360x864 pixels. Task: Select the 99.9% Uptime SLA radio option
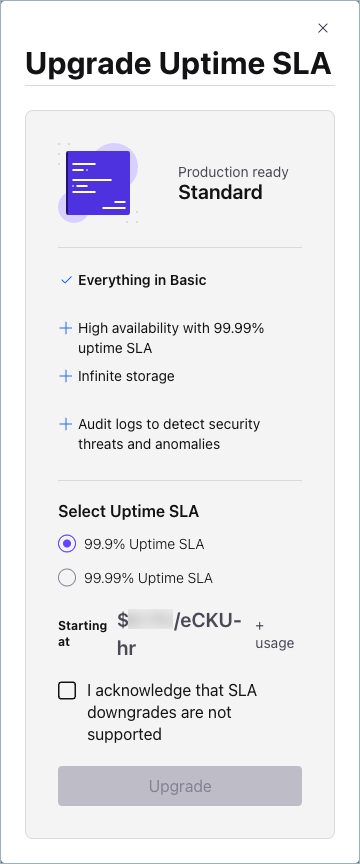click(x=67, y=544)
